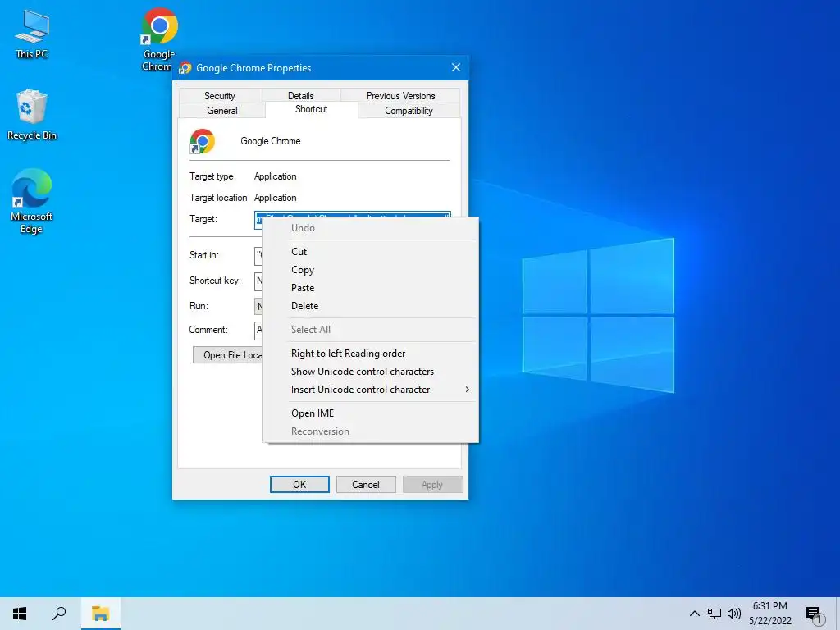This screenshot has width=840, height=630.
Task: Expand Insert Unicode control character submenu
Action: tap(371, 390)
